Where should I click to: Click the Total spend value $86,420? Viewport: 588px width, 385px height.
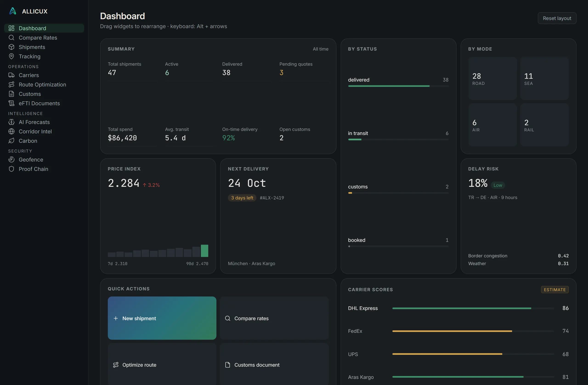[122, 138]
